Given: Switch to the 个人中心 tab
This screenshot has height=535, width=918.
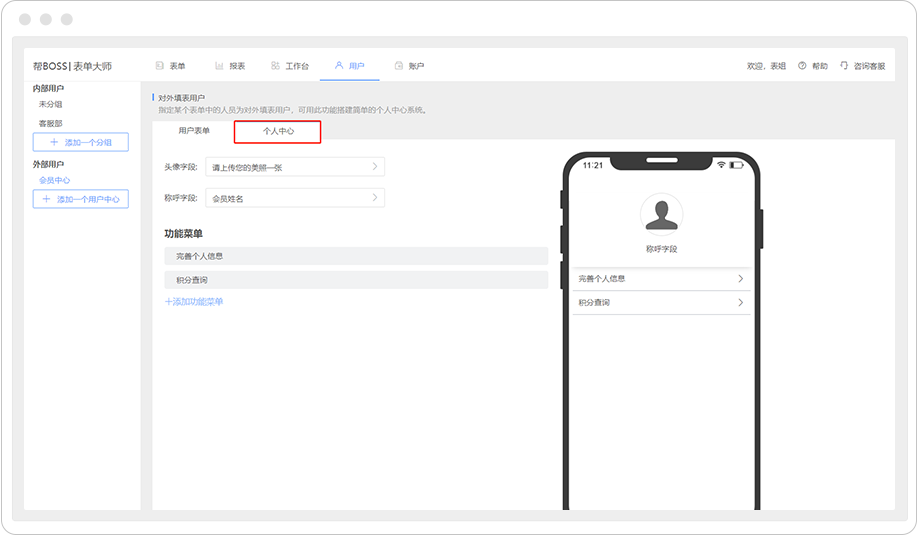Looking at the screenshot, I should click(277, 131).
